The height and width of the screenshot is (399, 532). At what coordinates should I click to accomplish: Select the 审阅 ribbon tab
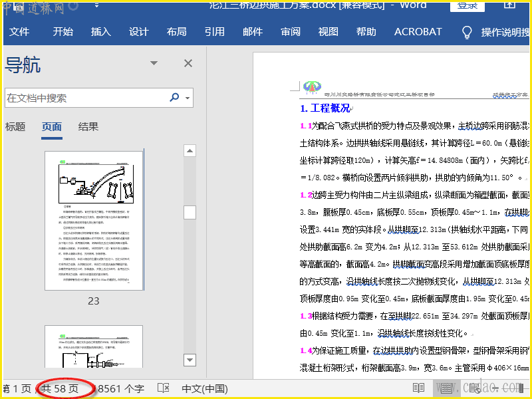click(x=291, y=32)
